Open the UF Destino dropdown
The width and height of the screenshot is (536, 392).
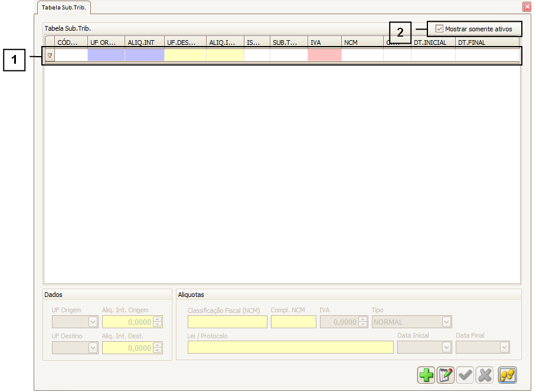(x=93, y=348)
